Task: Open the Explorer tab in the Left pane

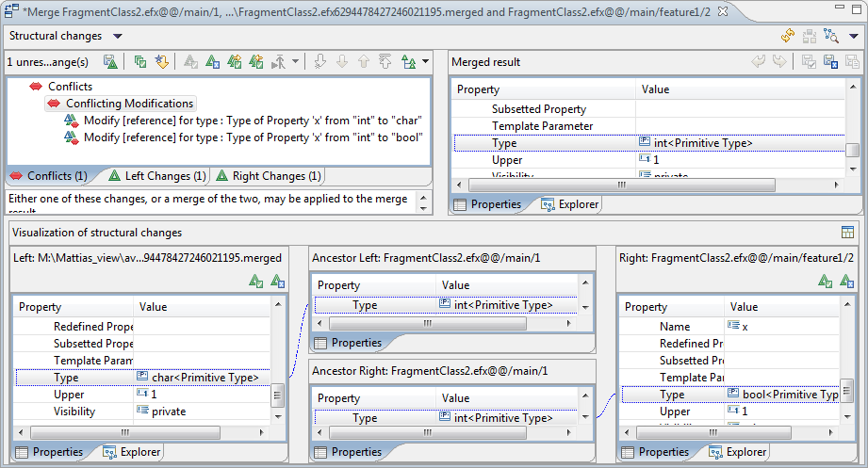Action: [132, 452]
